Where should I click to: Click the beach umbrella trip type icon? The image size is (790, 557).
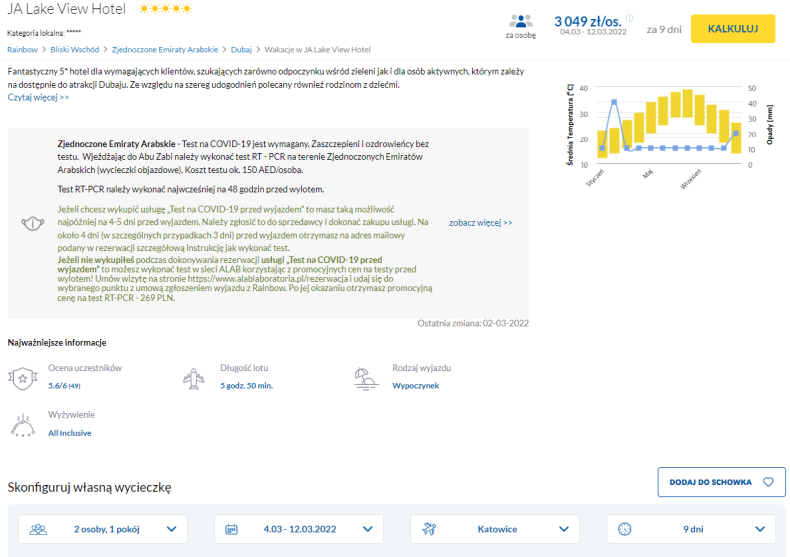(366, 379)
